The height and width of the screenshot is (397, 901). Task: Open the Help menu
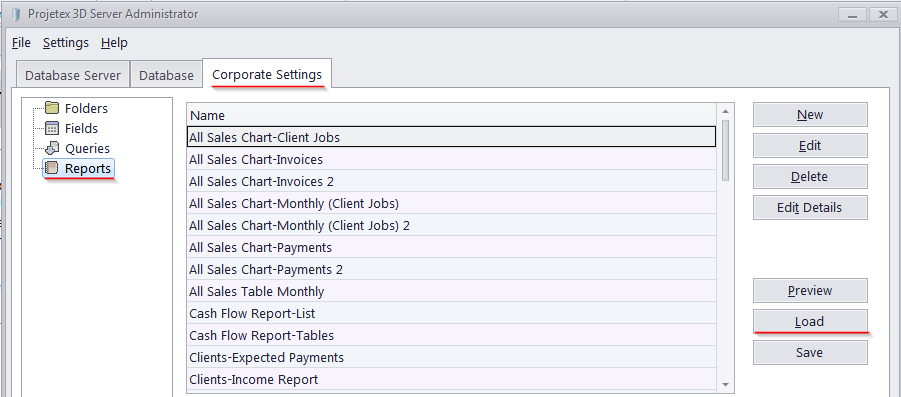(x=114, y=43)
